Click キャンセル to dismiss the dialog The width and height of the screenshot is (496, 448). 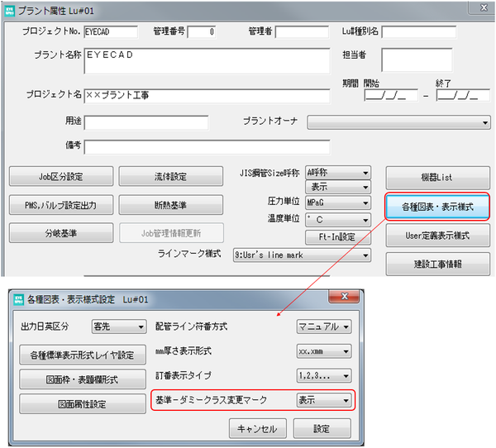pos(258,429)
